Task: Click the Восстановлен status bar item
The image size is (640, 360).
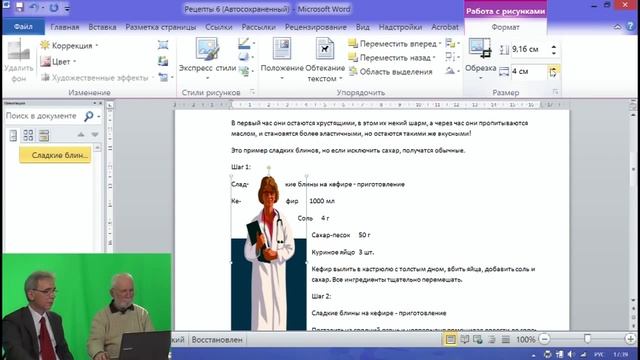Action: tap(217, 340)
